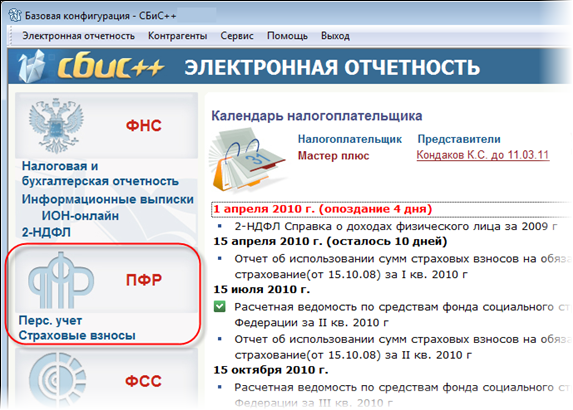The width and height of the screenshot is (573, 410).
Task: Select Расчетная ведомость за II кв. 2010 г
Action: click(x=402, y=315)
